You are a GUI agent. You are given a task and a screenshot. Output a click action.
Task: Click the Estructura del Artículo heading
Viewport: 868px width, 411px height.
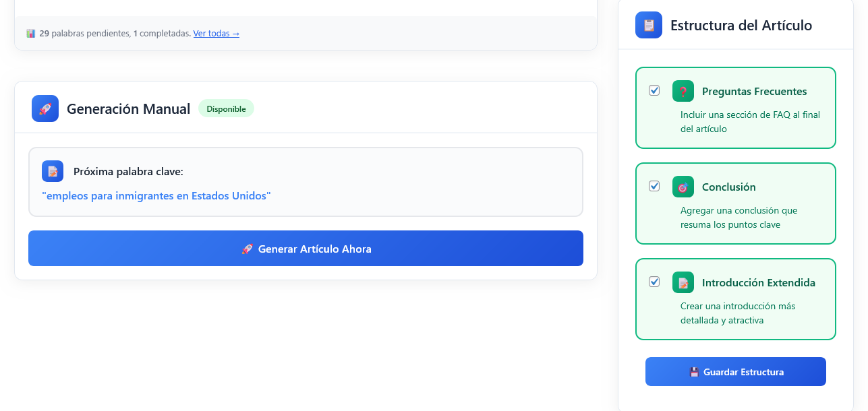pos(741,26)
